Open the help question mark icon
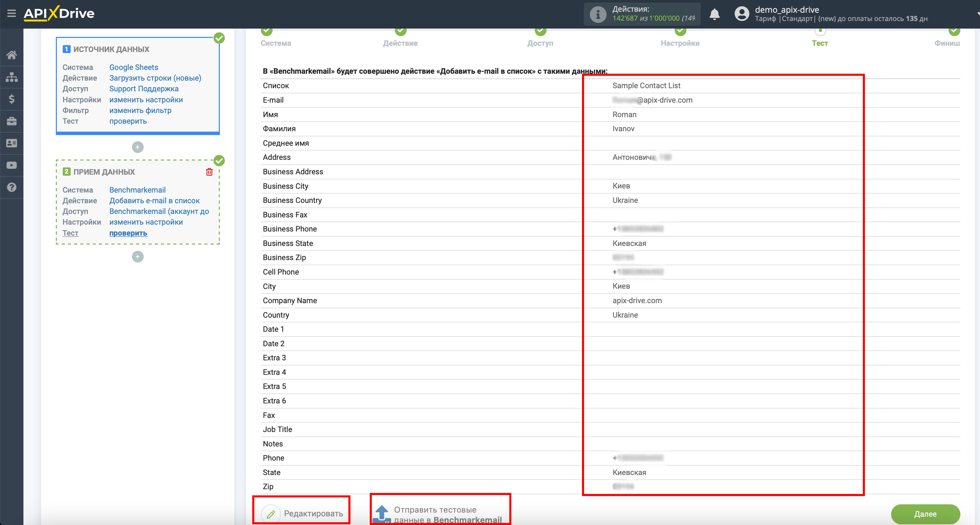This screenshot has height=525, width=980. tap(11, 187)
